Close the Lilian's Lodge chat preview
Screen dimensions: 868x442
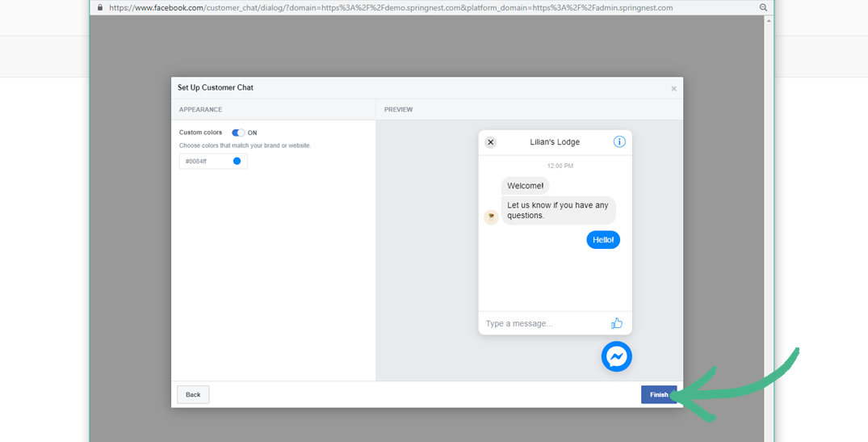click(490, 142)
